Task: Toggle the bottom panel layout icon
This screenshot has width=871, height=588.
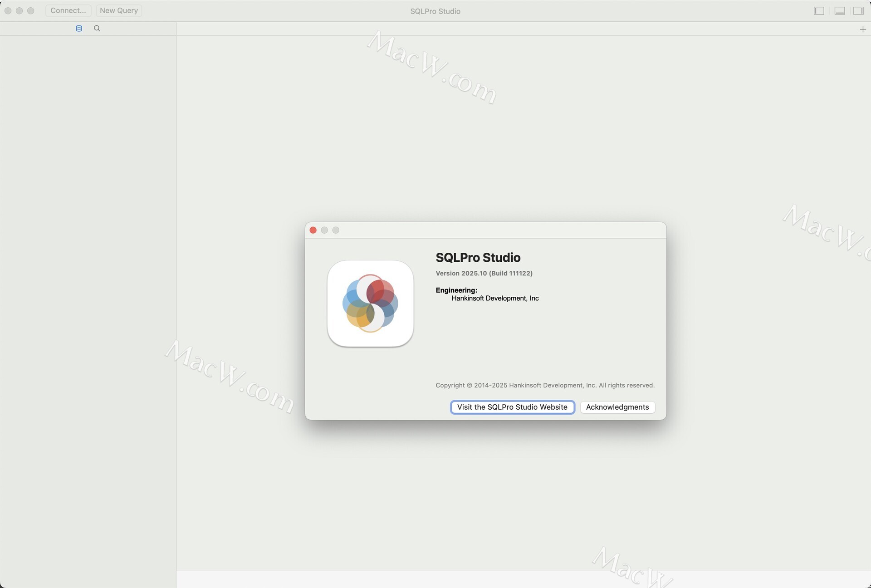Action: [x=840, y=11]
